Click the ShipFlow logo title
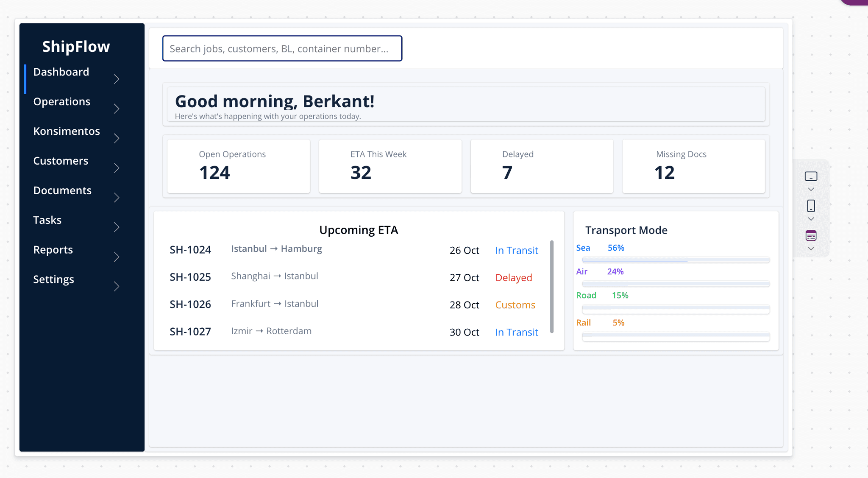This screenshot has height=478, width=868. (x=76, y=46)
